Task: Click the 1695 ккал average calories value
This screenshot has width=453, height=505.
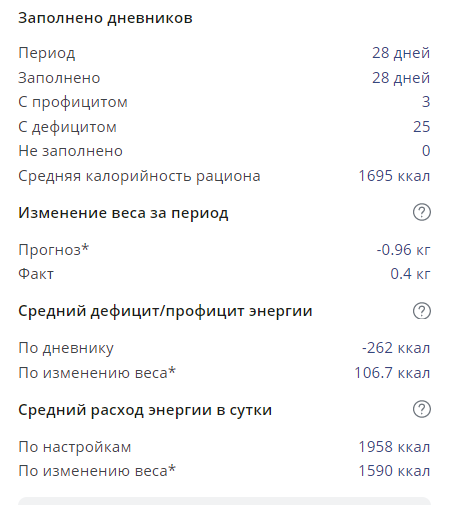Action: 394,176
